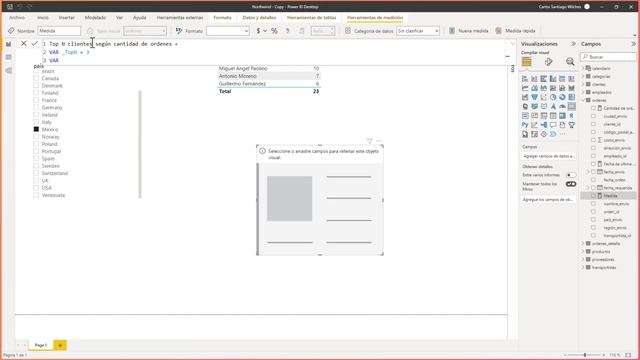Screen dimensions: 640x360
Task: Check the Venezuela country checkbox
Action: 36,195
